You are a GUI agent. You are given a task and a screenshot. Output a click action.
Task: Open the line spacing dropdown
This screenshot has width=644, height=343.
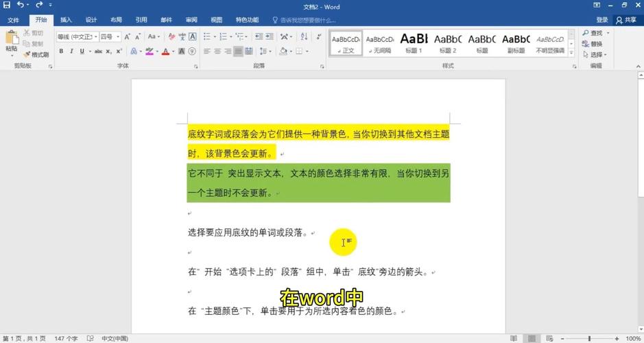pos(265,51)
